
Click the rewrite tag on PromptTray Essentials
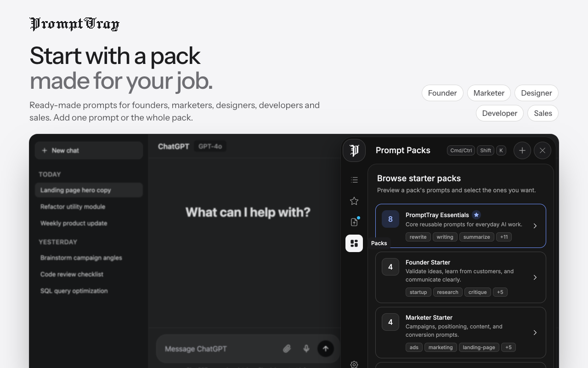[418, 237]
